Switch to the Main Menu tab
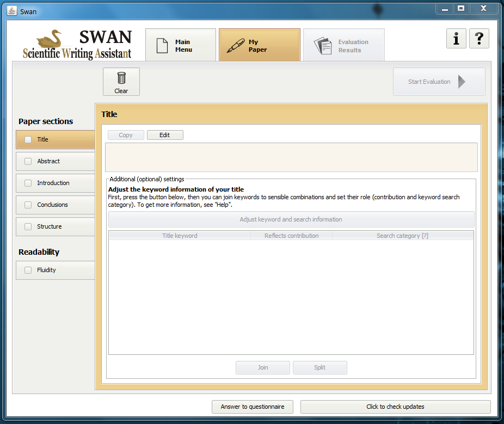The width and height of the screenshot is (504, 424). tap(181, 45)
